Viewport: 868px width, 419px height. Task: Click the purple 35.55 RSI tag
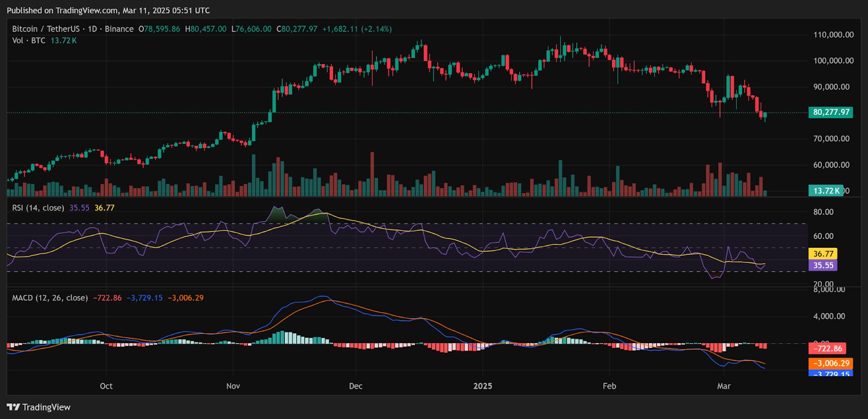[823, 265]
